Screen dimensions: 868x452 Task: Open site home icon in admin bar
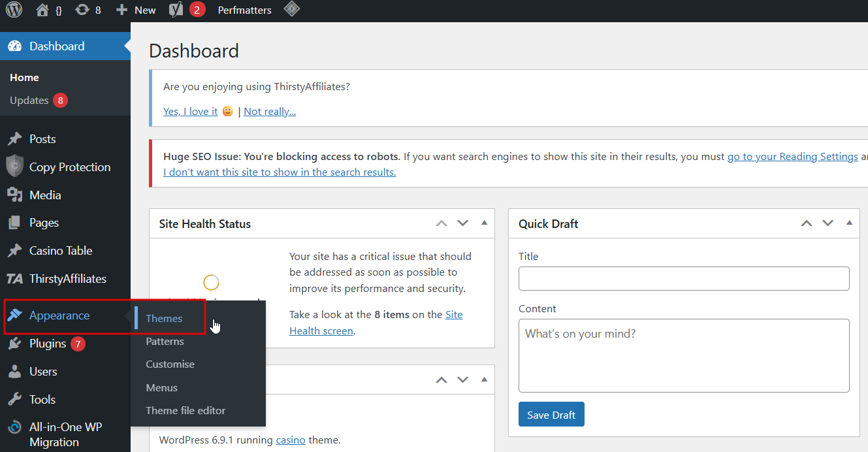coord(42,10)
